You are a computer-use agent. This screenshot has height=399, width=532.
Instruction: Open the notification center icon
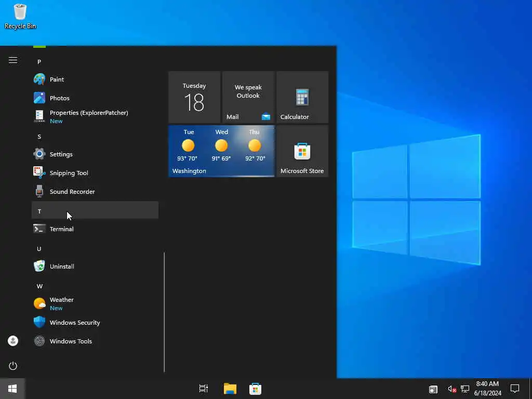click(515, 389)
